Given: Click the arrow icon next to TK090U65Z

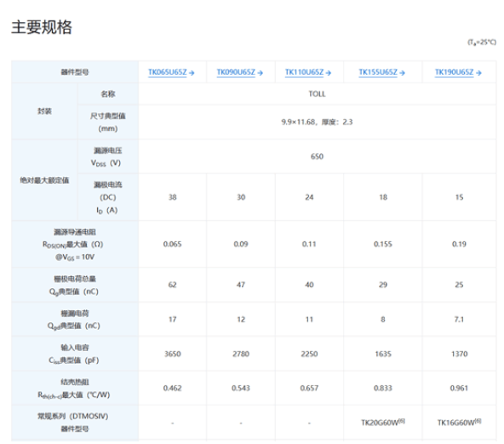Looking at the screenshot, I should coord(260,73).
